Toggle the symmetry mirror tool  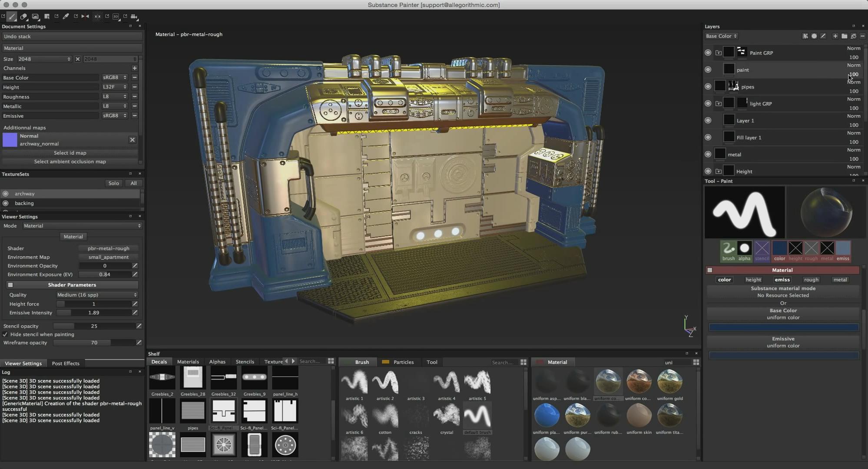tap(85, 17)
